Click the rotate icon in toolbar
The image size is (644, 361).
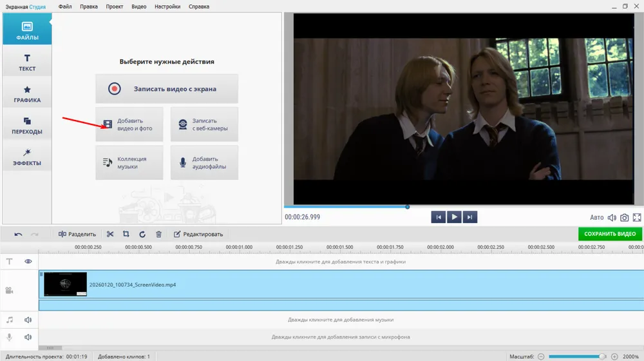[x=142, y=234]
